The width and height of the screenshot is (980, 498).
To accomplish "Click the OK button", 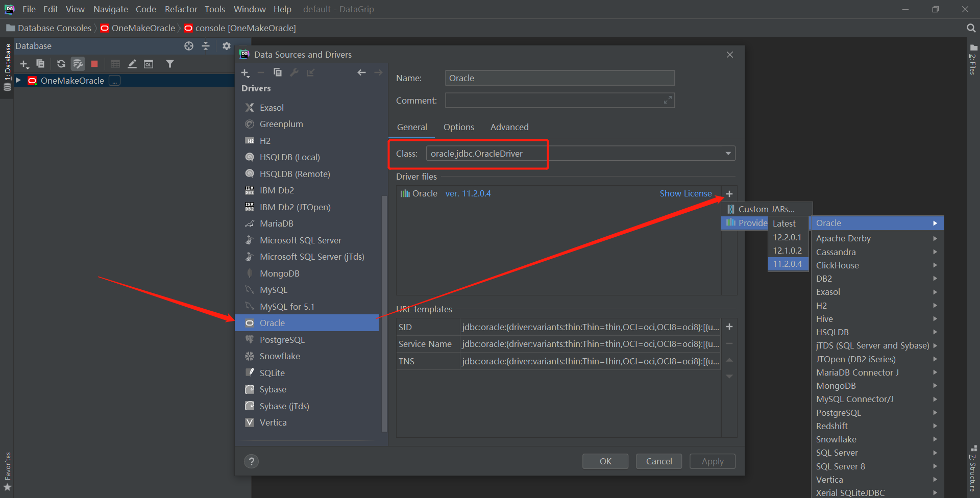I will coord(605,461).
